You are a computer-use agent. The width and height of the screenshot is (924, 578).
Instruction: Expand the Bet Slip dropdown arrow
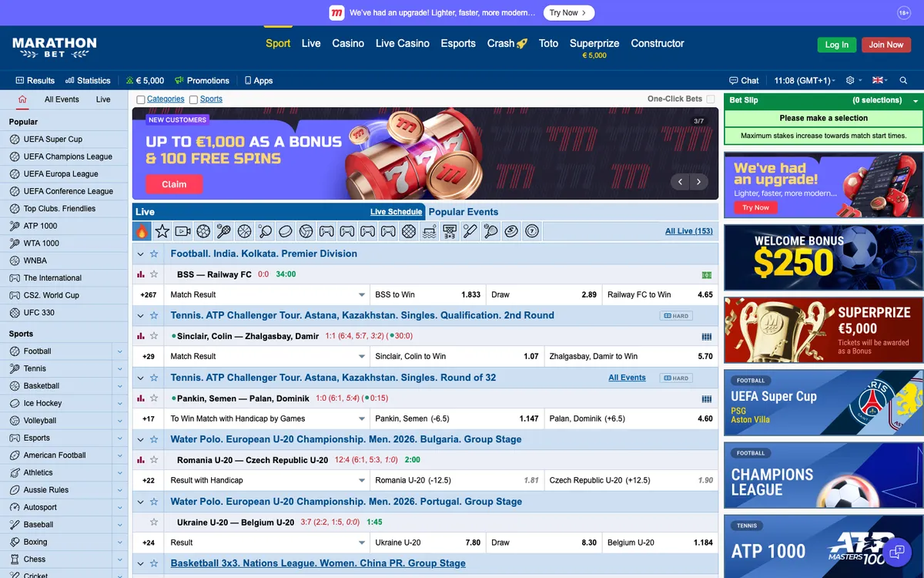(916, 101)
